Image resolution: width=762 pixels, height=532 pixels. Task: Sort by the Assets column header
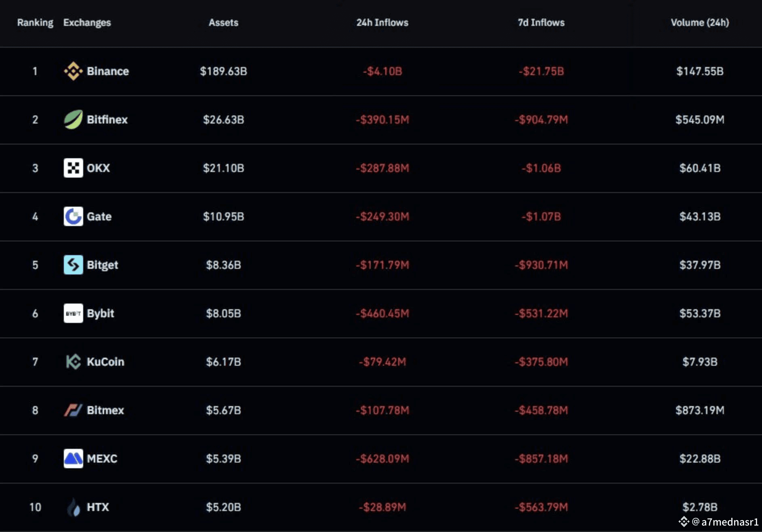pyautogui.click(x=223, y=23)
